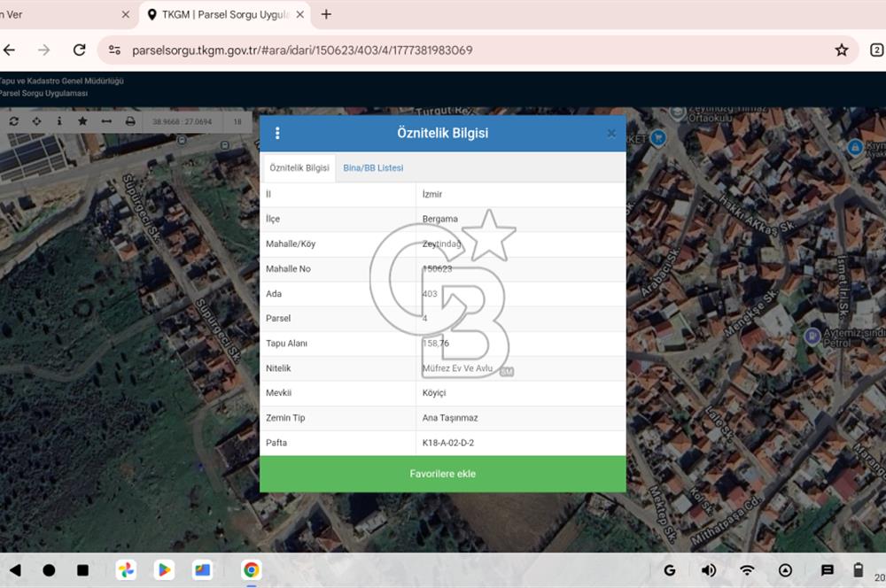Viewport: 886px width, 588px height.
Task: Select the measure distance tool icon
Action: click(x=106, y=121)
